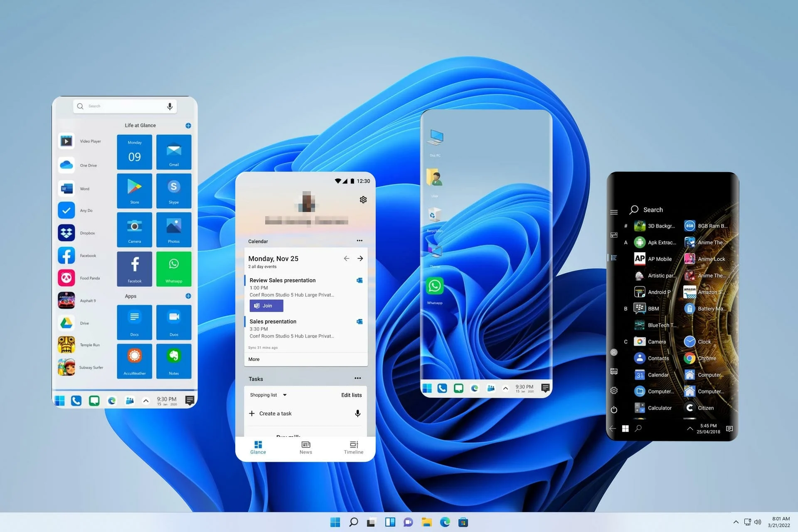
Task: Launch the Skype tile
Action: click(173, 190)
